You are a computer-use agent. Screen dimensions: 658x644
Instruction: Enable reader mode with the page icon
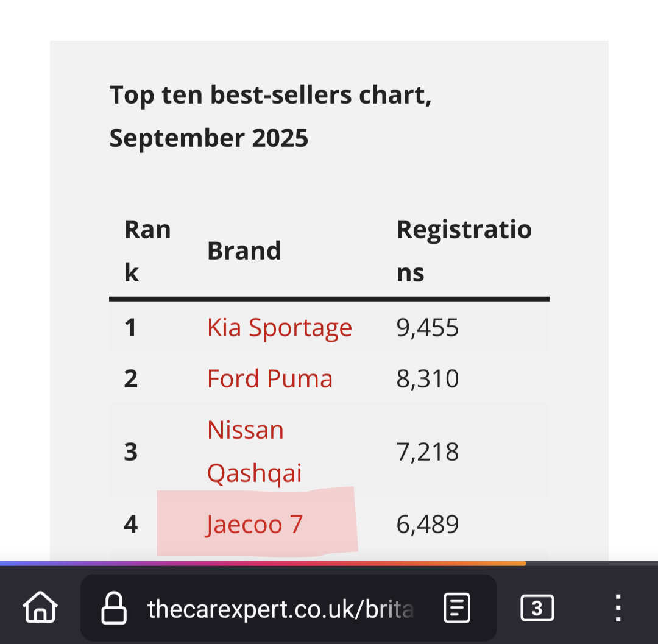pyautogui.click(x=457, y=608)
